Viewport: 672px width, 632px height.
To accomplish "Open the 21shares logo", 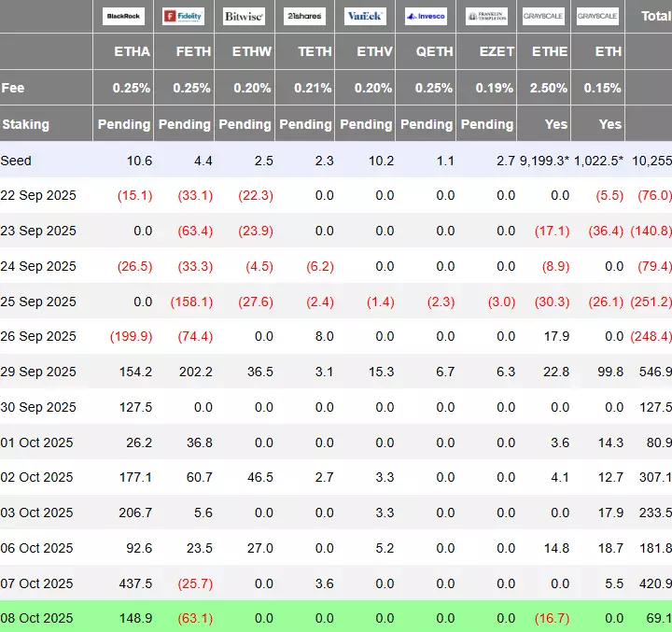I will pos(304,17).
